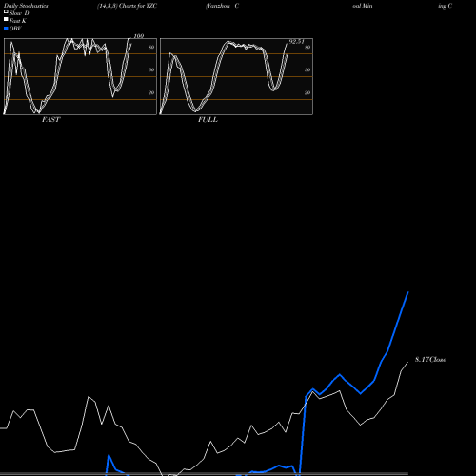Screen dimensions: 476x476
Task: Click the Fast K legend swatch
Action: click(x=6, y=20)
